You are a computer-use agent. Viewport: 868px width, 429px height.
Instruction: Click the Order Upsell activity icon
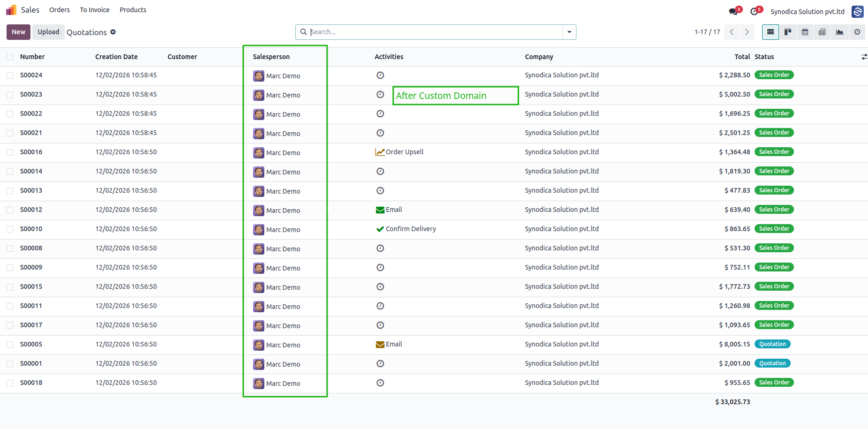pos(380,152)
